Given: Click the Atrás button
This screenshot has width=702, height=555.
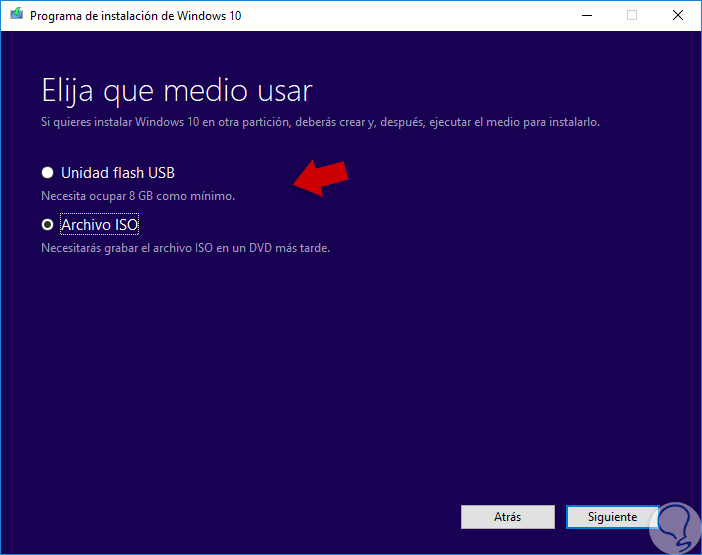Looking at the screenshot, I should 508,517.
